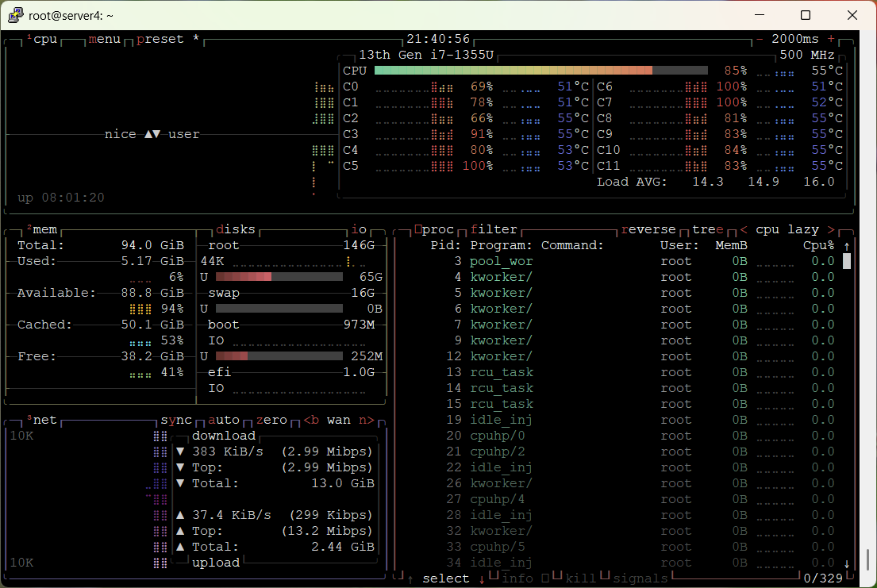This screenshot has height=588, width=877.
Task: Switch to next network interface with n>
Action: [x=366, y=420]
